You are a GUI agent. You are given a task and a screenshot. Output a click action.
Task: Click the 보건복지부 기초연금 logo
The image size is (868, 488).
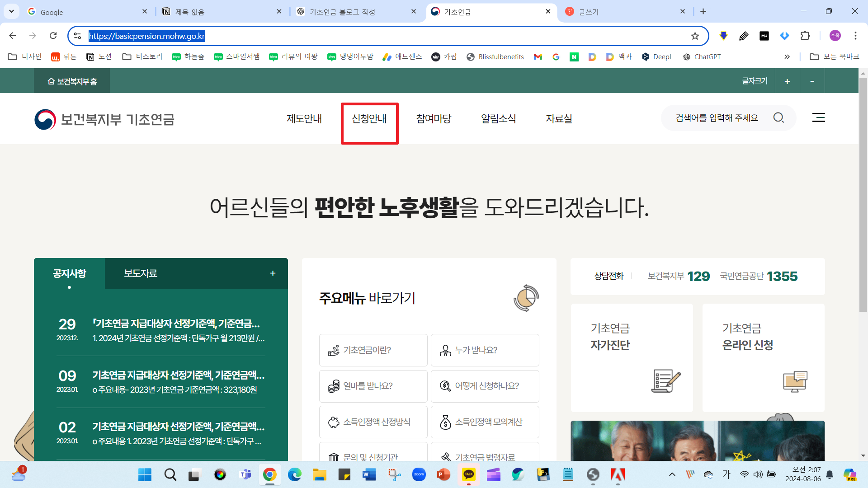coord(104,119)
